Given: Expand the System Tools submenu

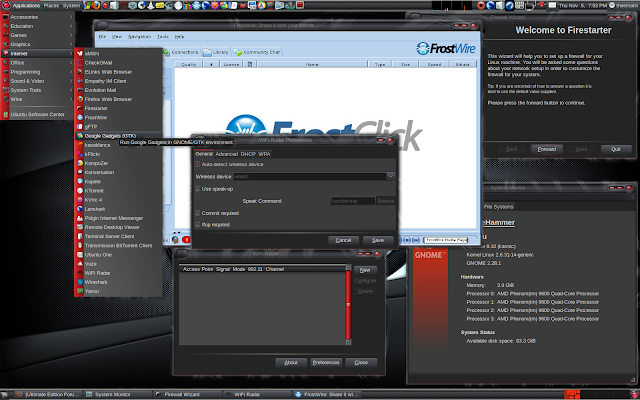Looking at the screenshot, I should coord(38,90).
